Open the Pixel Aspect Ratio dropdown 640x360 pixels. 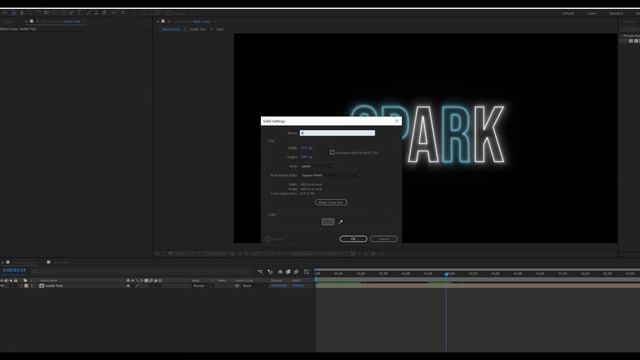click(x=331, y=175)
